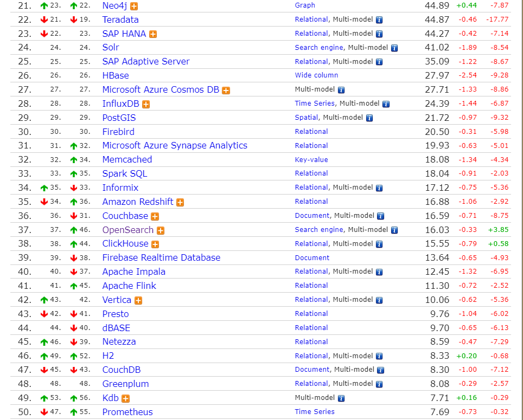Open the Netezza database link

pos(119,342)
